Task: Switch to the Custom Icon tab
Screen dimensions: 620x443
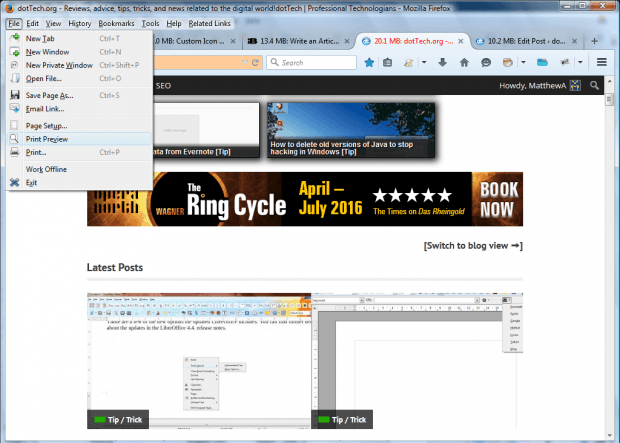Action: coord(194,41)
